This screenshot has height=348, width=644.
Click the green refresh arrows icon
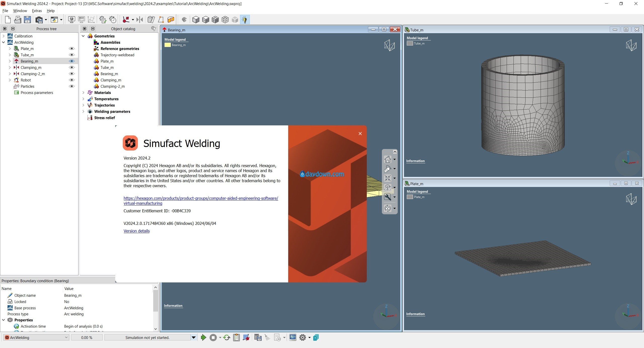click(x=226, y=337)
